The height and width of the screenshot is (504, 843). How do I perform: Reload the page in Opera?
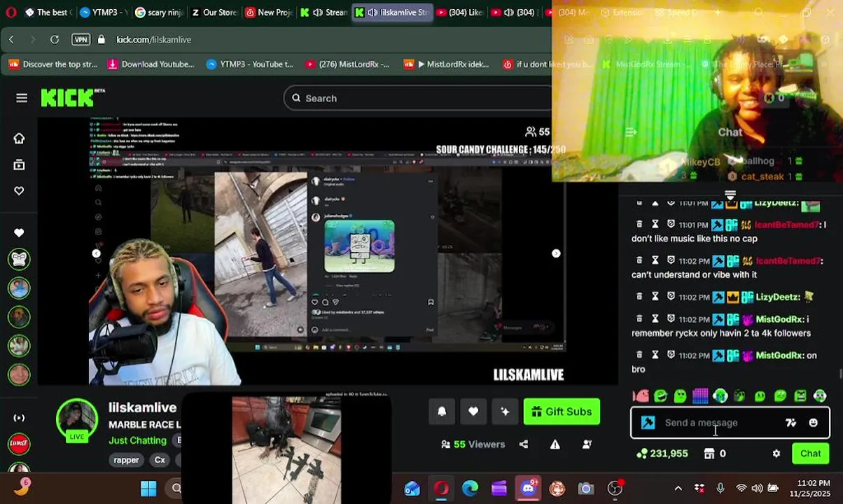pyautogui.click(x=55, y=39)
